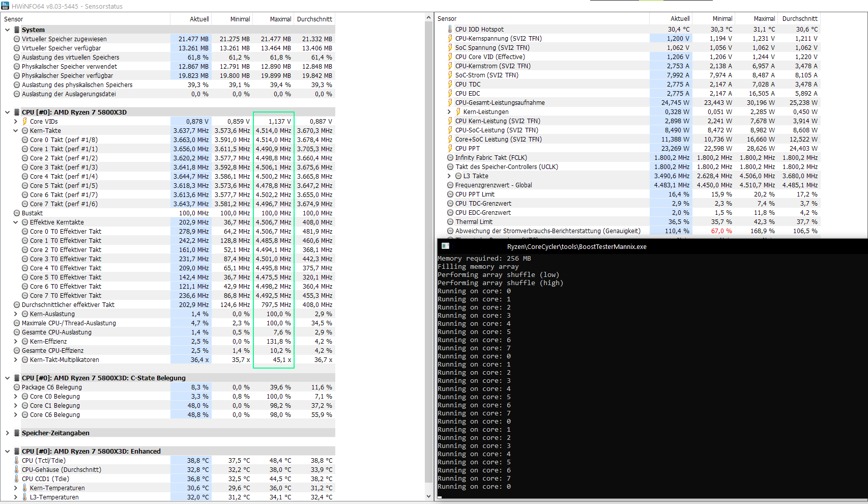Click the BoostTesterMannix console window icon
This screenshot has width=868, height=504.
[x=445, y=246]
